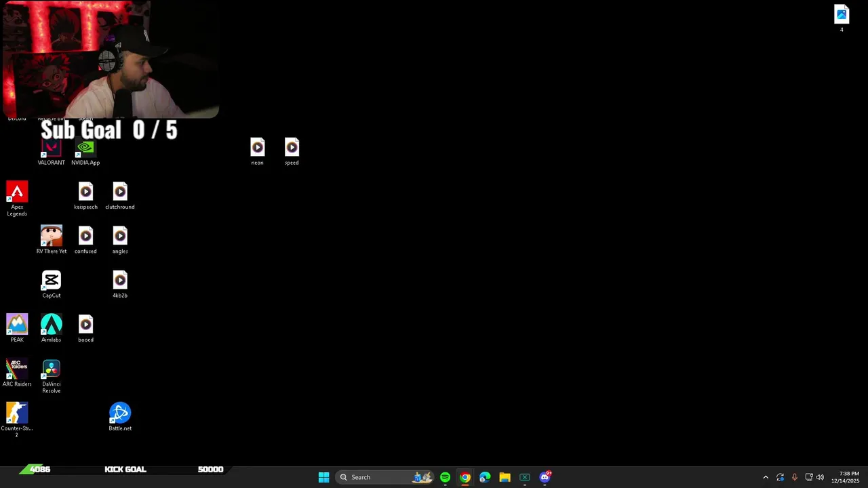The width and height of the screenshot is (868, 488).
Task: Click the sync tray icon
Action: click(780, 477)
